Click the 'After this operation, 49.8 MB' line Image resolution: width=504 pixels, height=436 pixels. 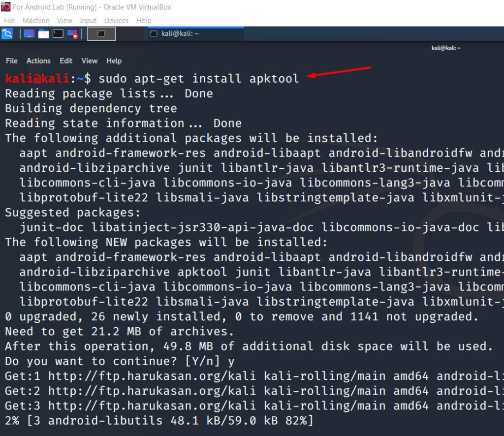249,346
